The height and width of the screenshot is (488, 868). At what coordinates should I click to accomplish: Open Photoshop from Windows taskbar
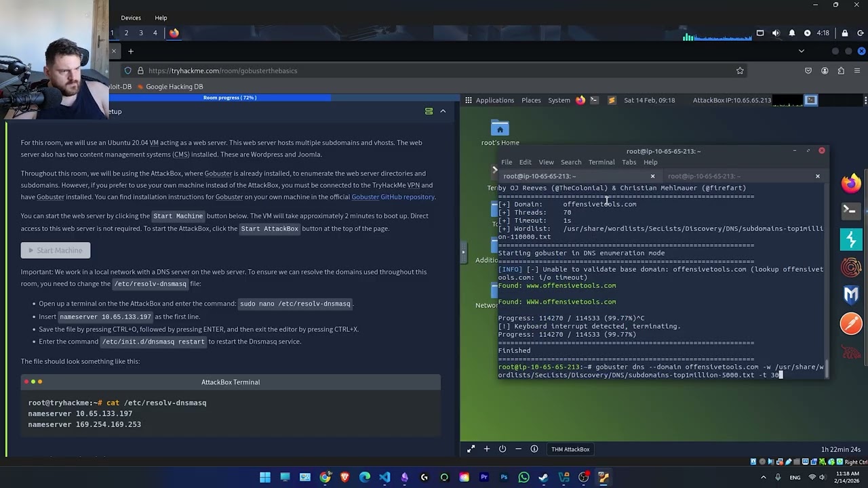(x=504, y=477)
